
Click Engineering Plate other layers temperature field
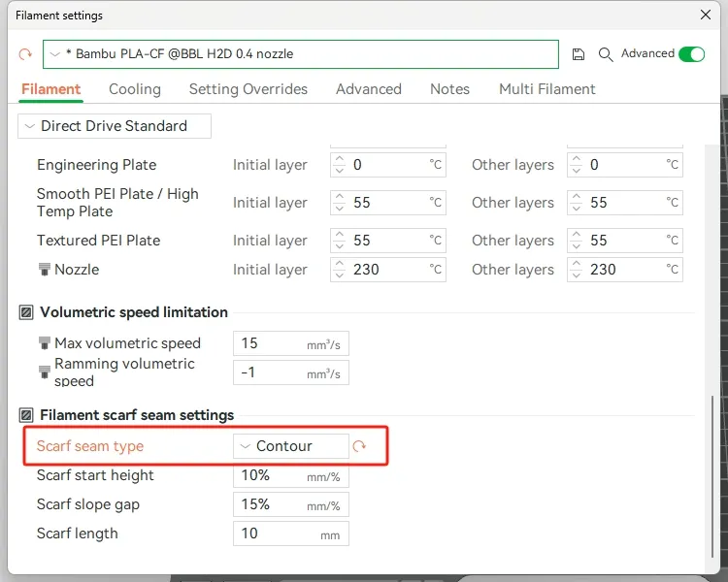click(625, 165)
